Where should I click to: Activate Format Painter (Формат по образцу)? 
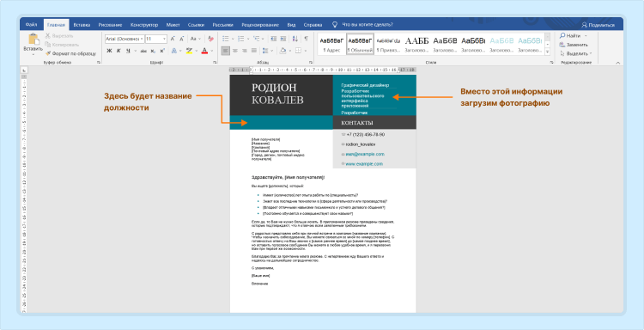[x=70, y=53]
